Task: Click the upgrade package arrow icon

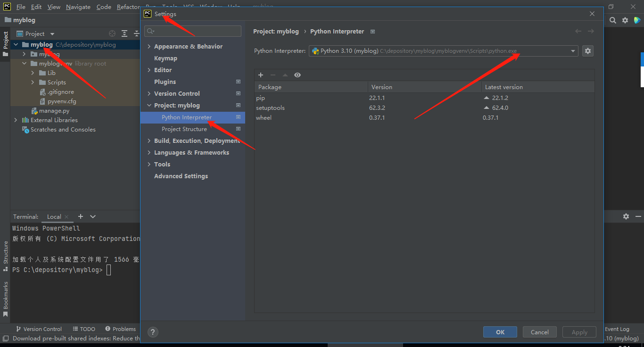Action: (x=285, y=75)
